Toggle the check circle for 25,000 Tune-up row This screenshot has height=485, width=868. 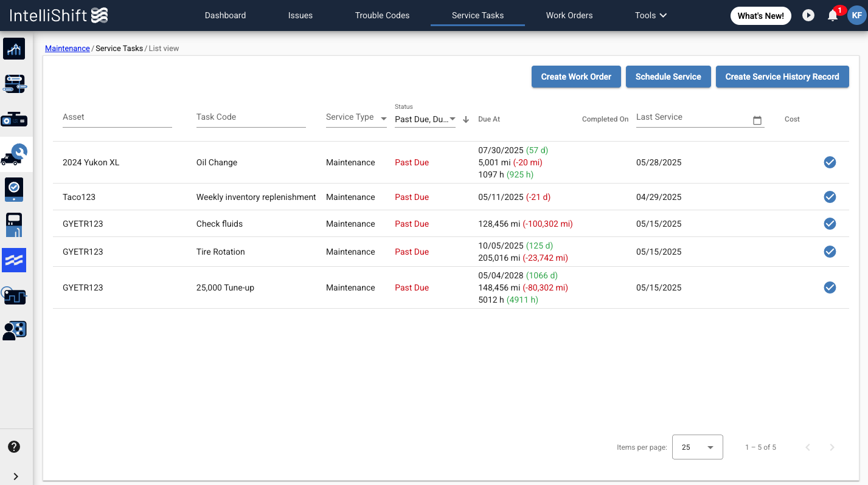point(830,287)
